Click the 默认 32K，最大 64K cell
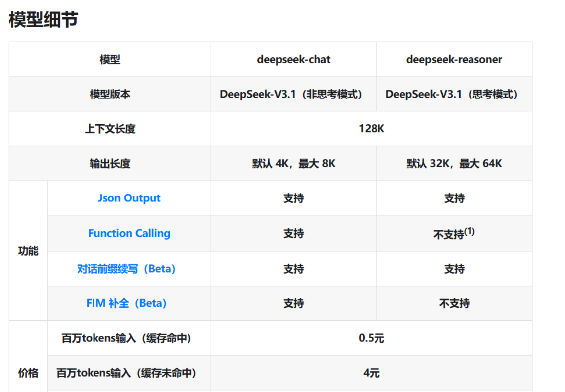The height and width of the screenshot is (392, 565). click(454, 164)
